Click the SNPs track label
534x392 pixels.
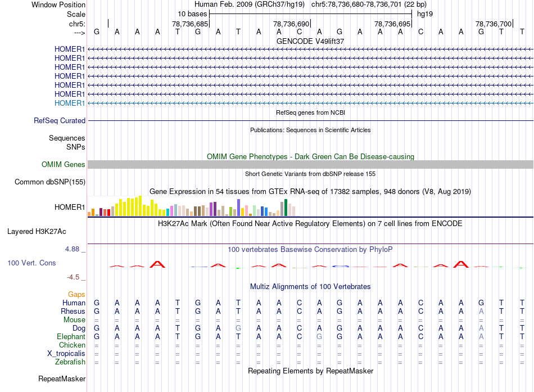pyautogui.click(x=76, y=147)
